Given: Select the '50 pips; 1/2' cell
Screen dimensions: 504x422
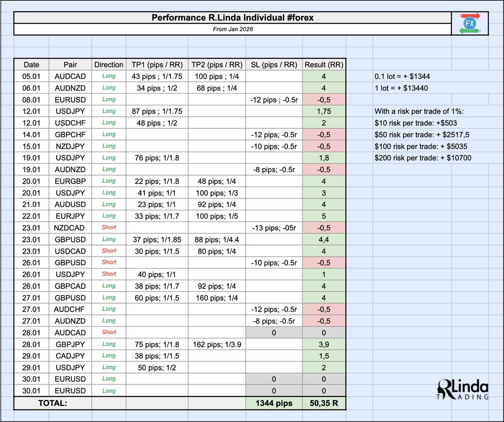Looking at the screenshot, I should 157,368.
